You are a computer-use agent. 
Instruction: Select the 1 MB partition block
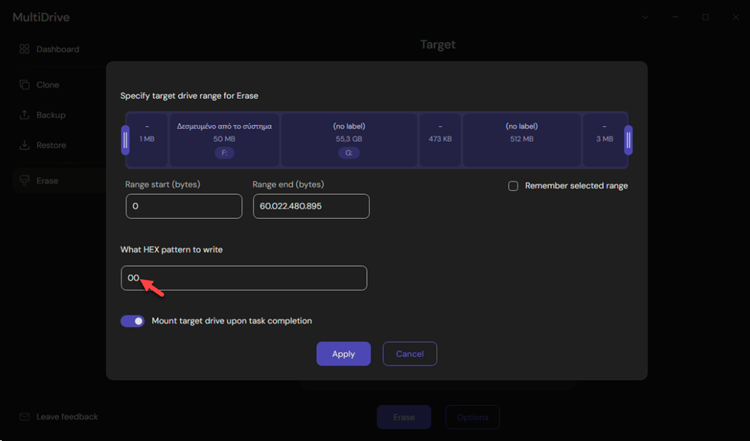pyautogui.click(x=147, y=140)
